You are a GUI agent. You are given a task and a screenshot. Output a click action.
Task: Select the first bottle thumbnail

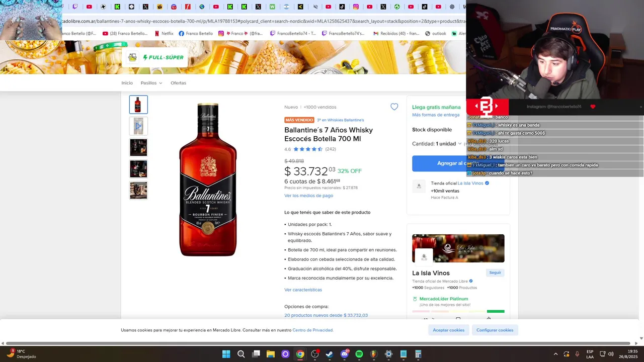click(x=138, y=105)
